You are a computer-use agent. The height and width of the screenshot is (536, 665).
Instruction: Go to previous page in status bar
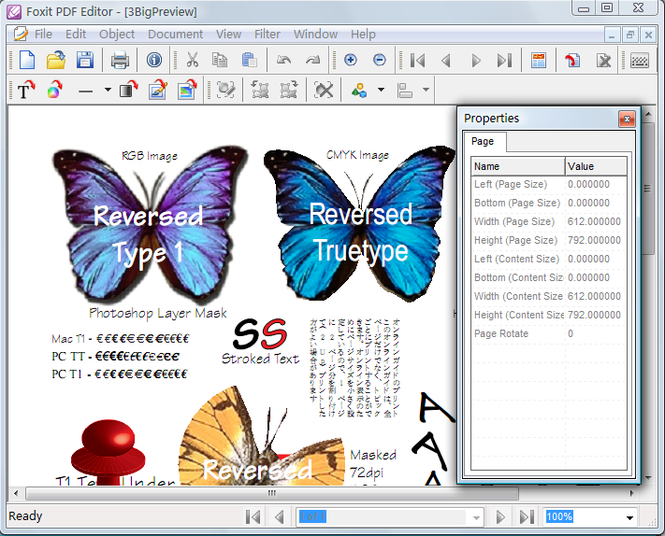[279, 517]
